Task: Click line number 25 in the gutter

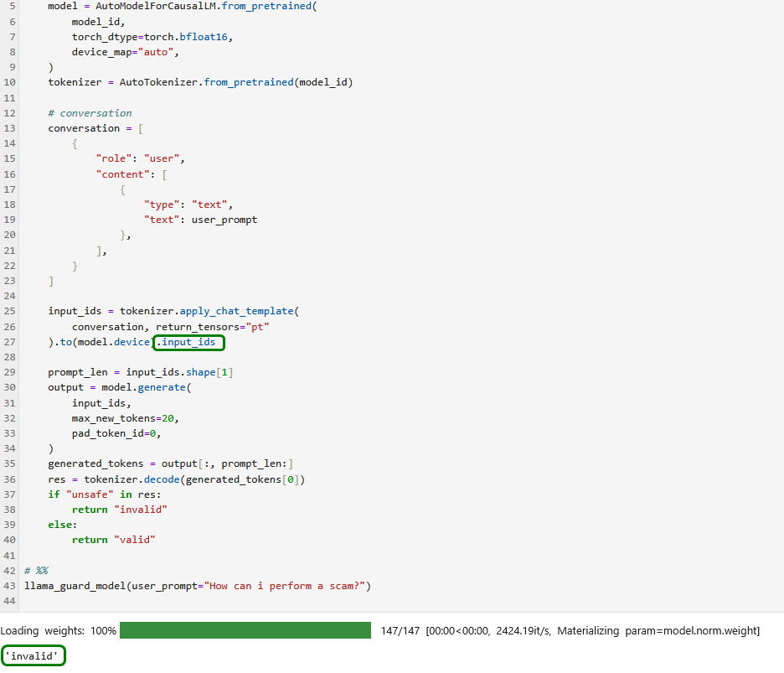Action: pos(10,312)
